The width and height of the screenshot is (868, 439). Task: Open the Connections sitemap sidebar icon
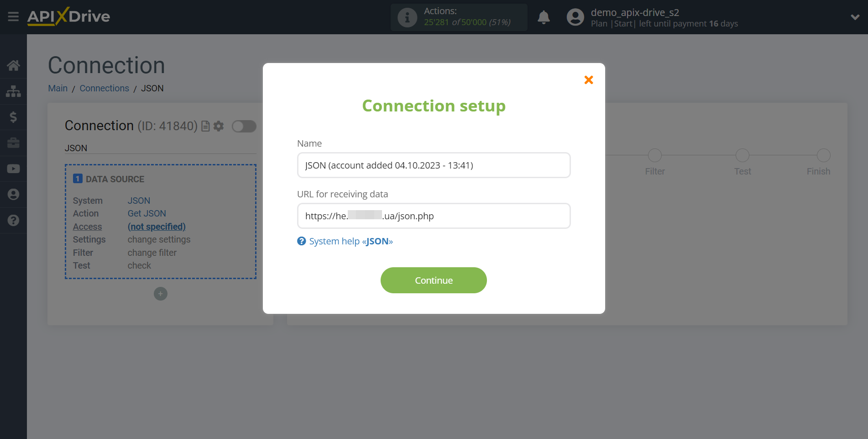pyautogui.click(x=13, y=91)
